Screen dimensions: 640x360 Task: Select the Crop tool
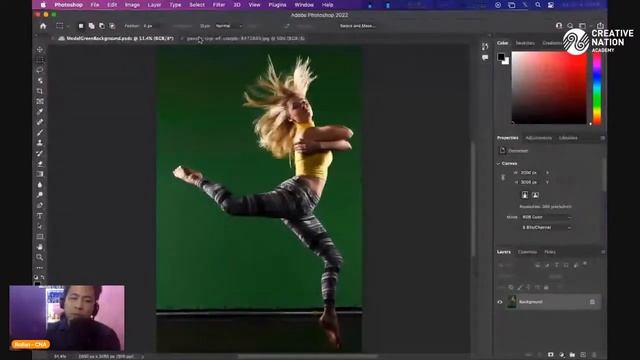pyautogui.click(x=40, y=91)
